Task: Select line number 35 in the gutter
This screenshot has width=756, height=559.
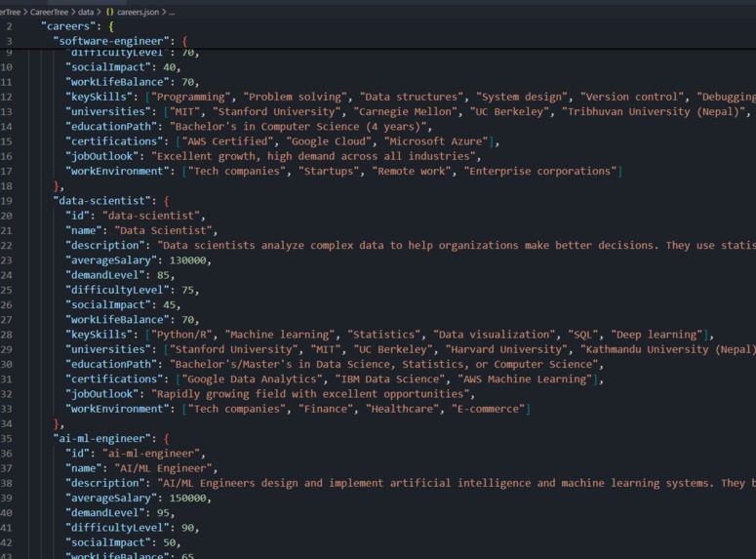Action: (6, 439)
